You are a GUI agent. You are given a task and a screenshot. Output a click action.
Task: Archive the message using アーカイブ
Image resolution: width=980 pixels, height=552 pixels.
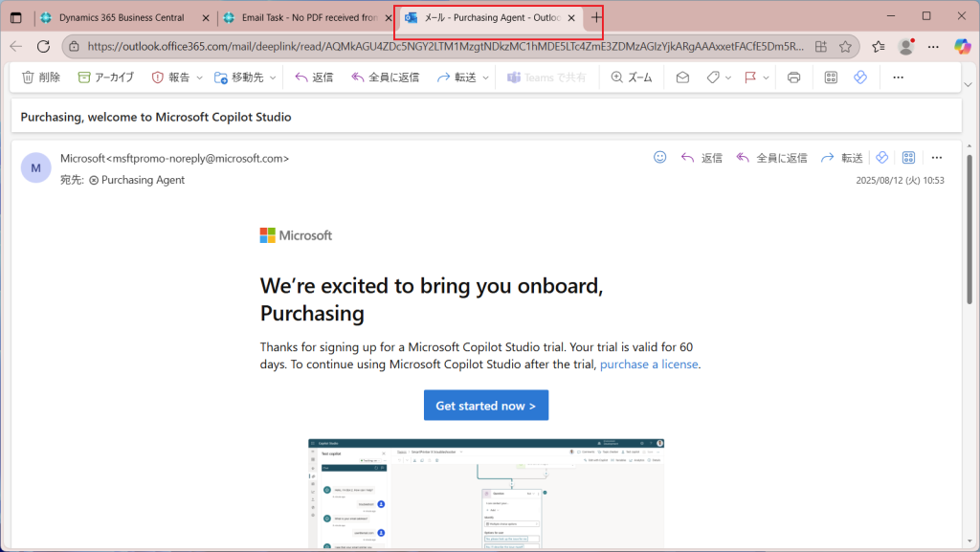point(105,77)
